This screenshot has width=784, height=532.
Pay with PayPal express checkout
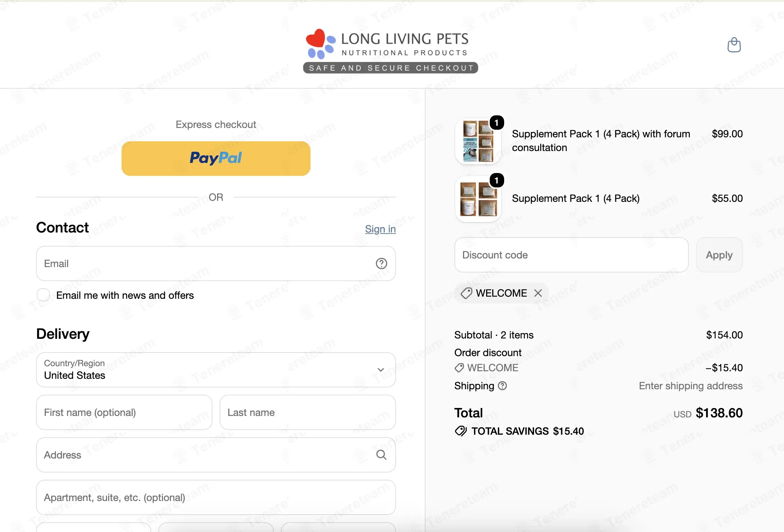216,159
